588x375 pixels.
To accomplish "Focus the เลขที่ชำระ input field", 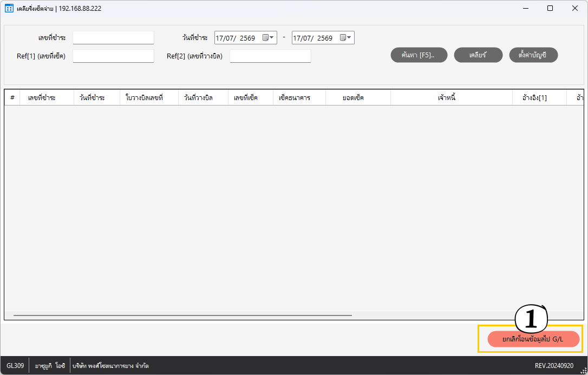I will coord(113,37).
